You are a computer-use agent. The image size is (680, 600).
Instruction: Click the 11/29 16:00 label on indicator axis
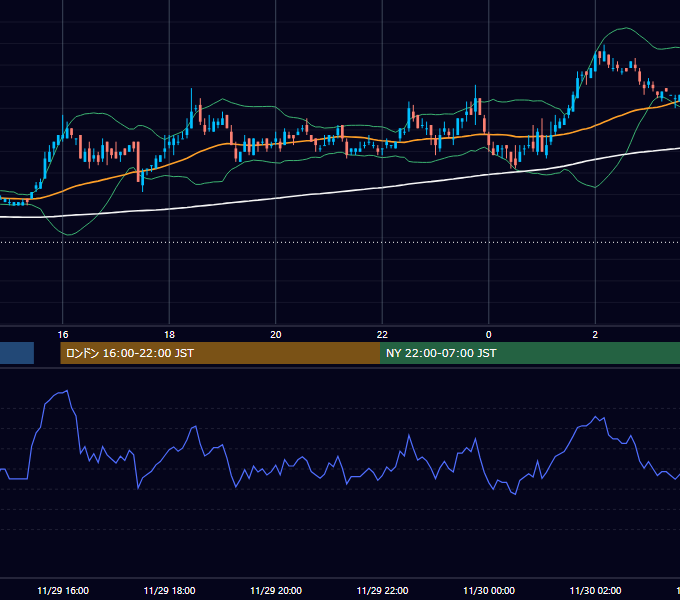pyautogui.click(x=63, y=591)
